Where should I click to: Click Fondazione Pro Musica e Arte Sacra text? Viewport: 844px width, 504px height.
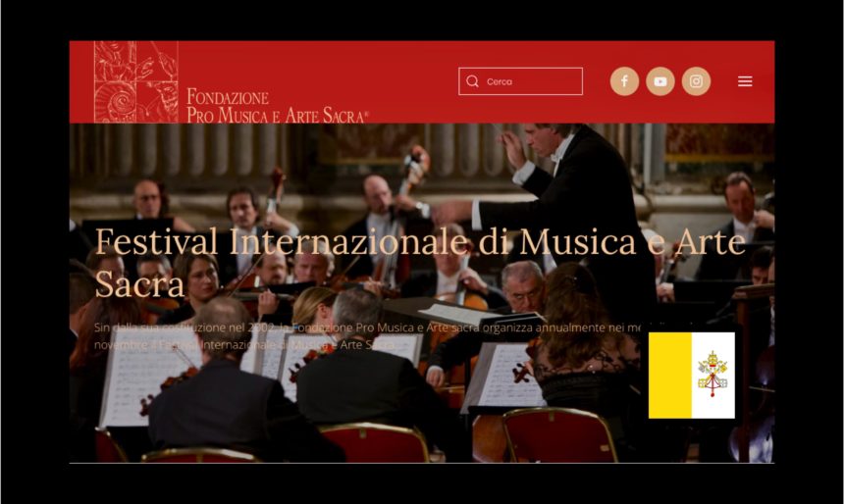pyautogui.click(x=277, y=106)
